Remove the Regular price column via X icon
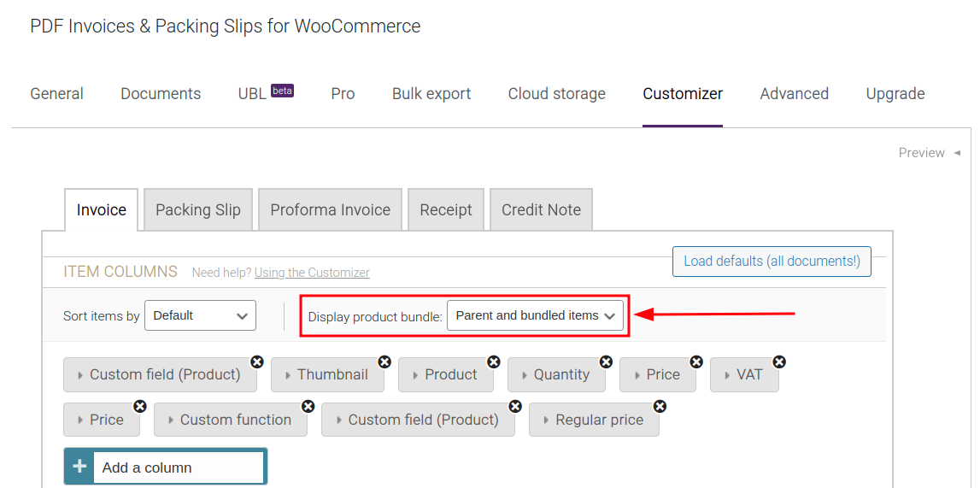Screen dimensions: 980x488 tap(660, 407)
